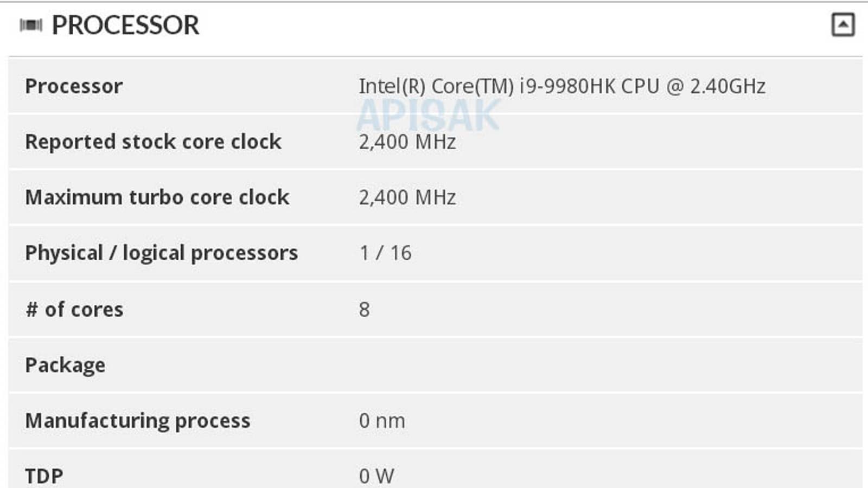Viewport: 868px width, 488px height.
Task: Click the 1 / 16 processors value
Action: [385, 253]
